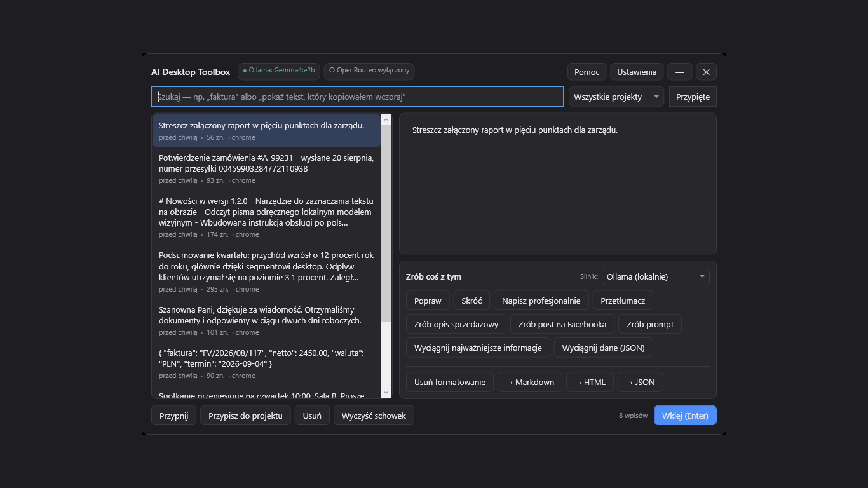Image resolution: width=868 pixels, height=488 pixels.
Task: Click Napisz profesjonalnie
Action: (541, 301)
